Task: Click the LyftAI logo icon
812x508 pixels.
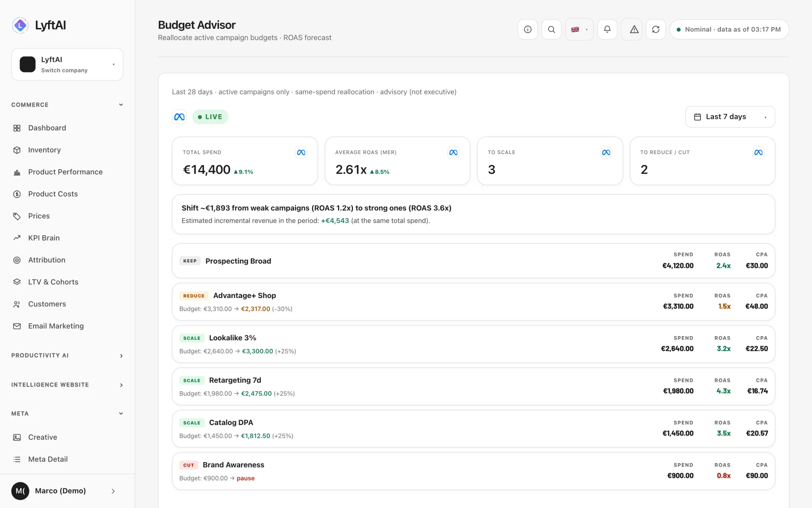Action: 20,25
